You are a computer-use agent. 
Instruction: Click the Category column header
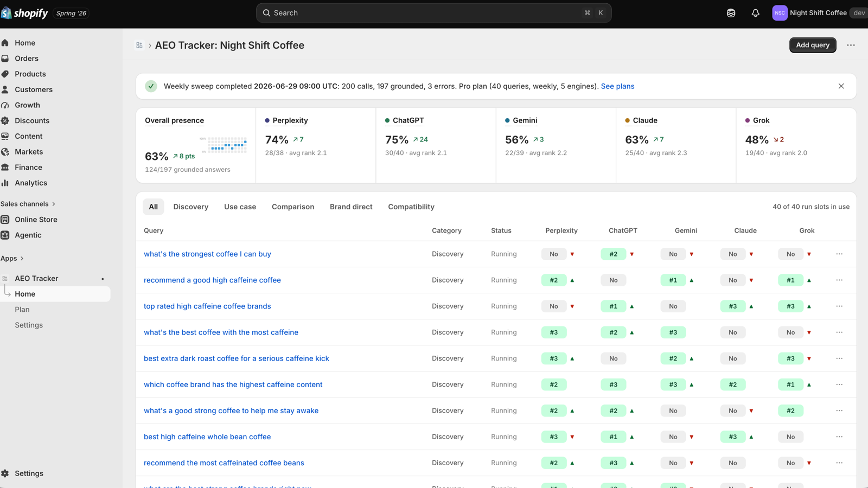[446, 230]
